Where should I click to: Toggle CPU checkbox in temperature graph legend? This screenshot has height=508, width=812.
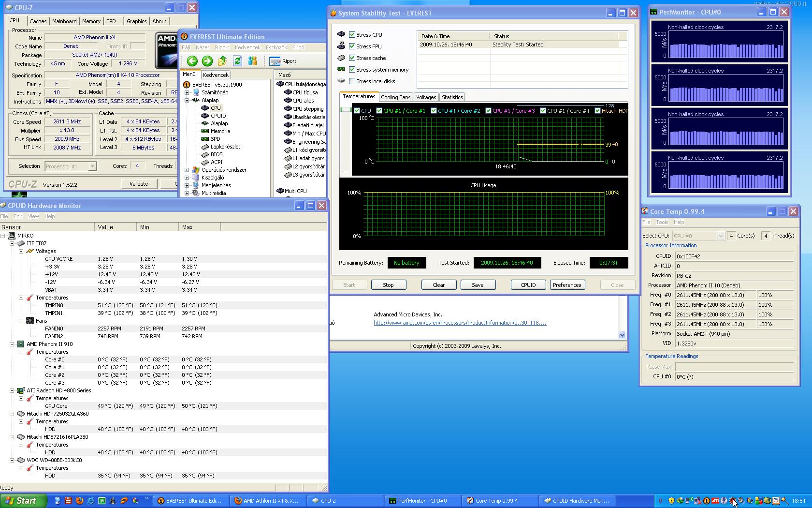point(357,111)
